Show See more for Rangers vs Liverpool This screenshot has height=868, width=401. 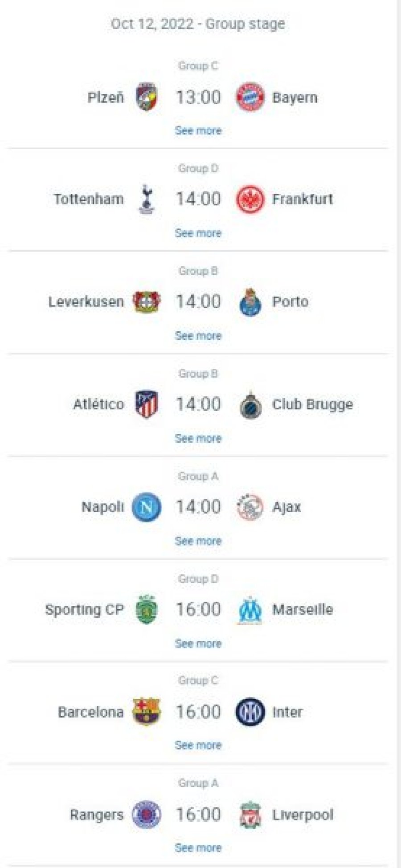(x=198, y=848)
